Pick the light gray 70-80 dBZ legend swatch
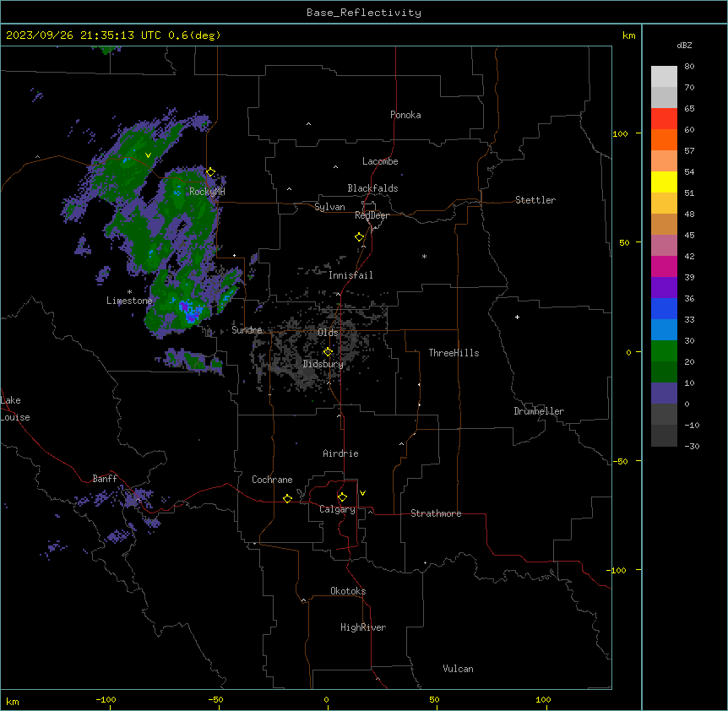Viewport: 728px width, 711px height. click(x=664, y=76)
